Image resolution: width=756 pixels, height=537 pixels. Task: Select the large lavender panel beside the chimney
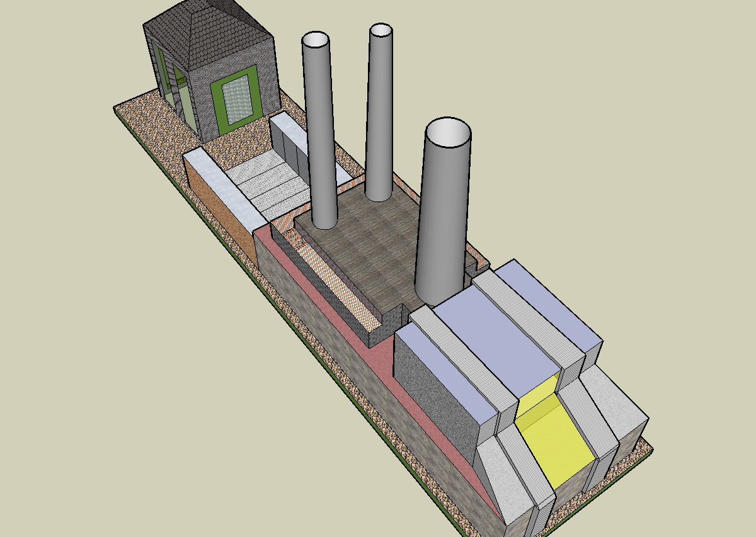(498, 340)
